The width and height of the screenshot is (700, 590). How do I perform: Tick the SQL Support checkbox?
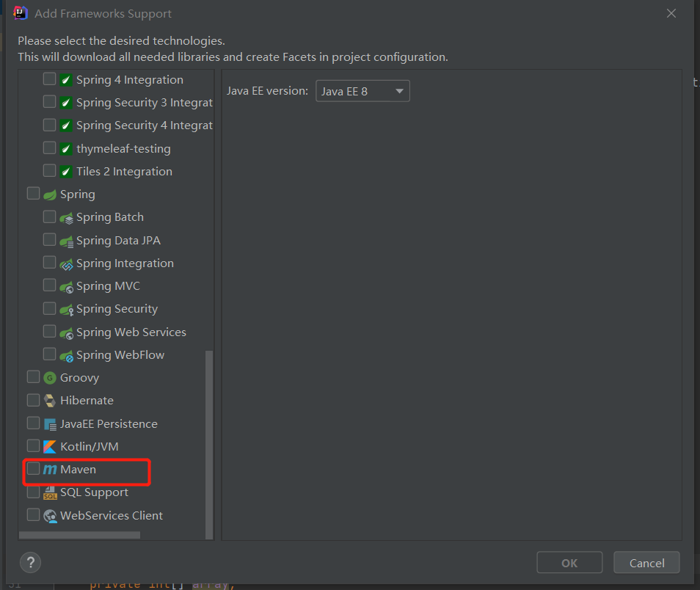tap(34, 491)
